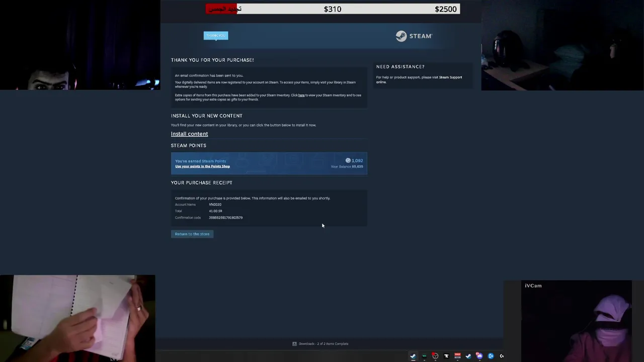Click the THANK YOU step tab

pos(216,35)
